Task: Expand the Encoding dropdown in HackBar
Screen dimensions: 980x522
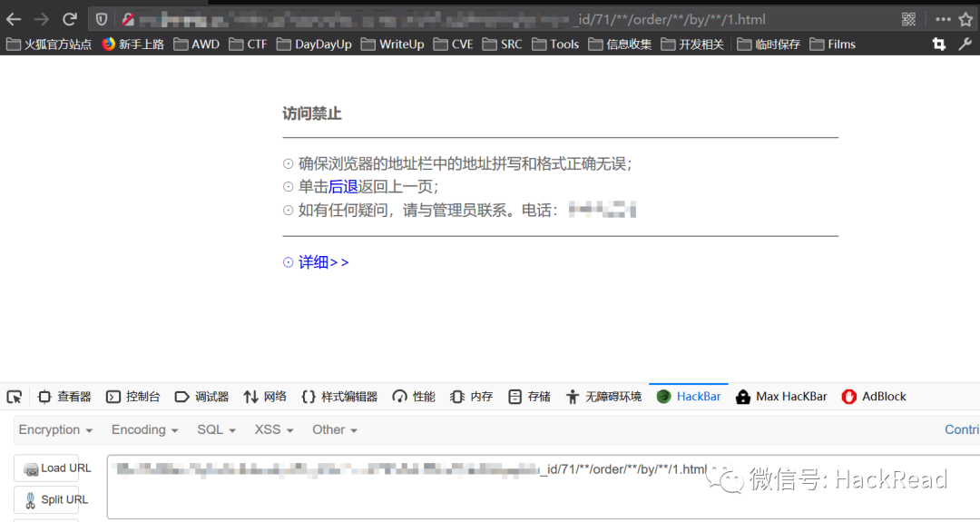Action: click(x=144, y=429)
